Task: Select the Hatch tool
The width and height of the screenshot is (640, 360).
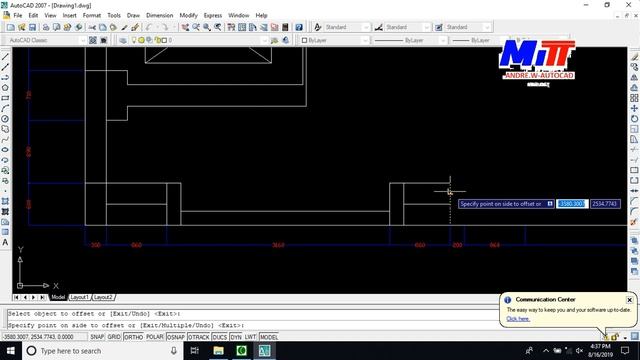Action: [x=5, y=201]
